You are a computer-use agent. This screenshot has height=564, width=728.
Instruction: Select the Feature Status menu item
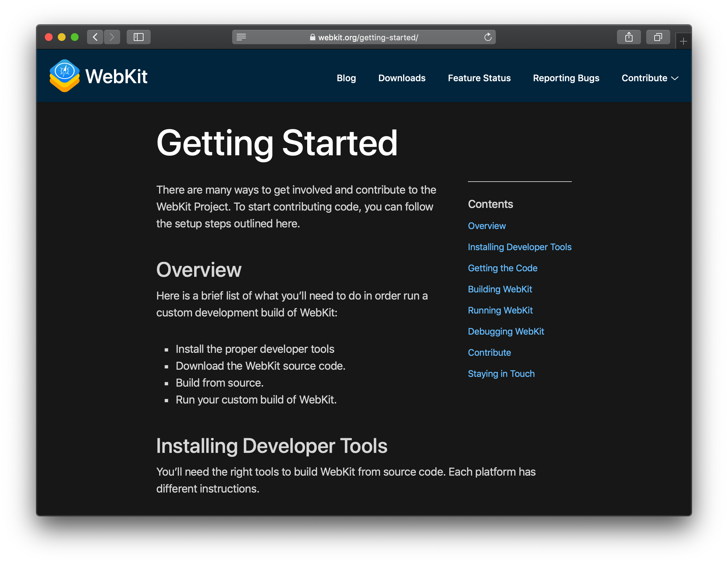(479, 77)
